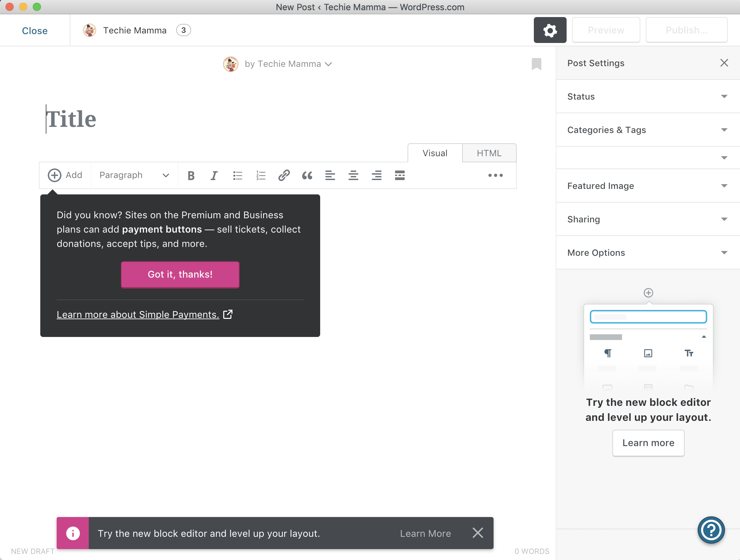The image size is (740, 560).
Task: Click the blockquote icon
Action: (x=307, y=175)
